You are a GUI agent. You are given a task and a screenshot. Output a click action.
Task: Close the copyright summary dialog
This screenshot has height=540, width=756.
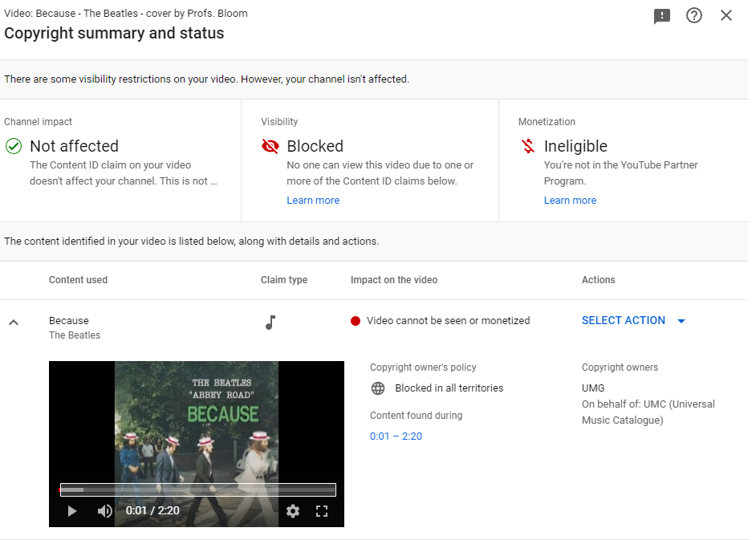pyautogui.click(x=726, y=15)
